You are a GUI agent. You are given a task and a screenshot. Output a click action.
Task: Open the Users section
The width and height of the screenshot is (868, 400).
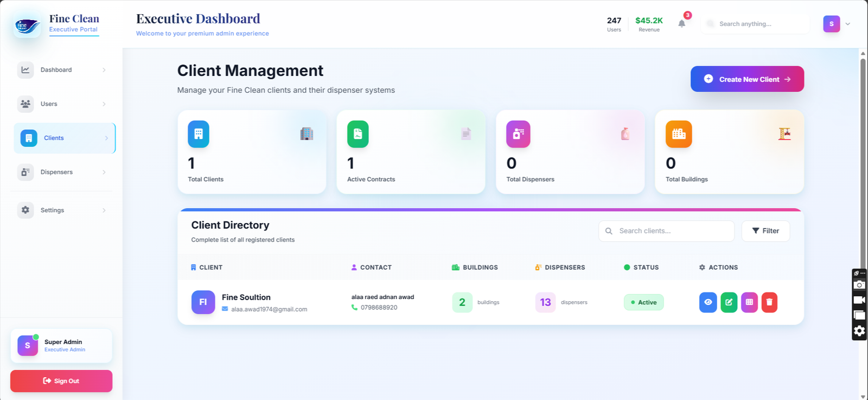(63, 104)
